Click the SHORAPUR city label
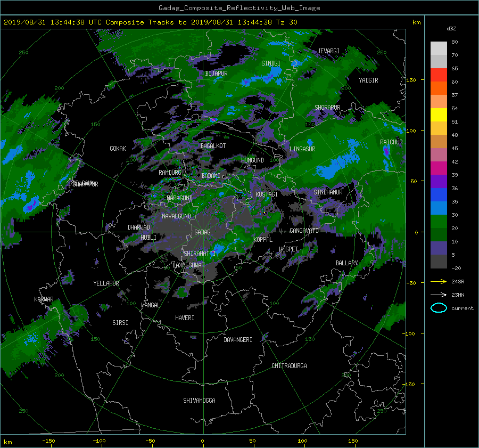The image size is (479, 448). 327,108
